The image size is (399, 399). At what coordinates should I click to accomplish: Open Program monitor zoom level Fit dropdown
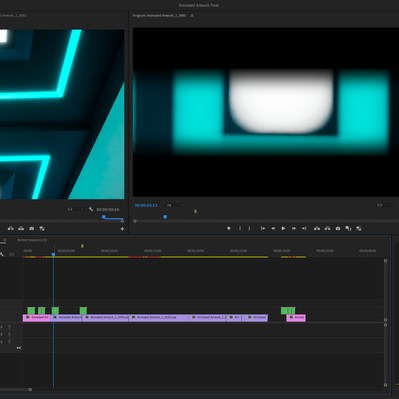[x=175, y=205]
